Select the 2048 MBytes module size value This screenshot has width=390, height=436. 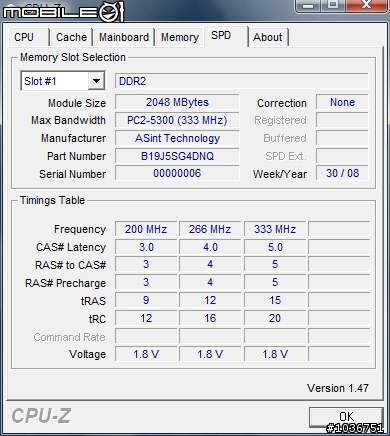click(177, 102)
